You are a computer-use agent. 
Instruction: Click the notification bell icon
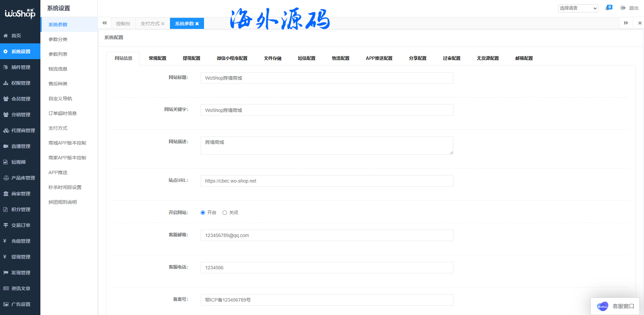click(608, 8)
